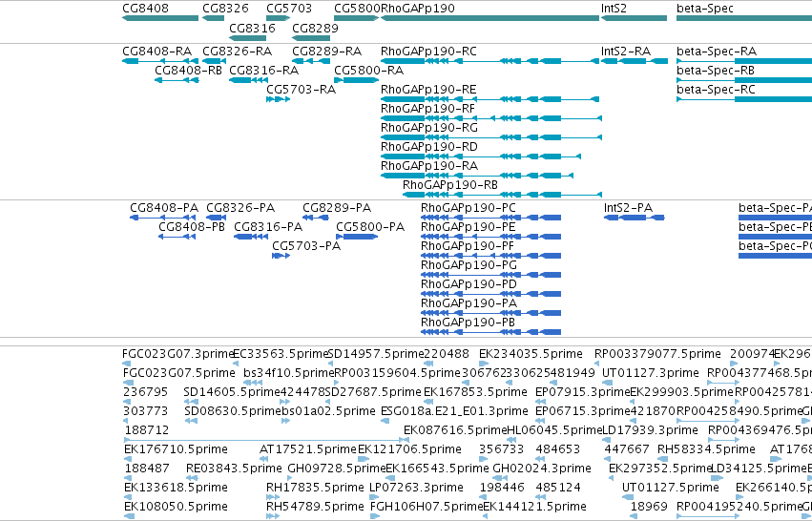This screenshot has width=812, height=521.
Task: Select the CG8326 gene label
Action: click(x=225, y=9)
